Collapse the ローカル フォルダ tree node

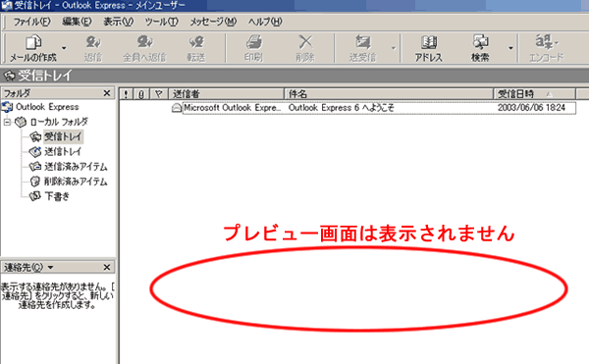pos(7,122)
